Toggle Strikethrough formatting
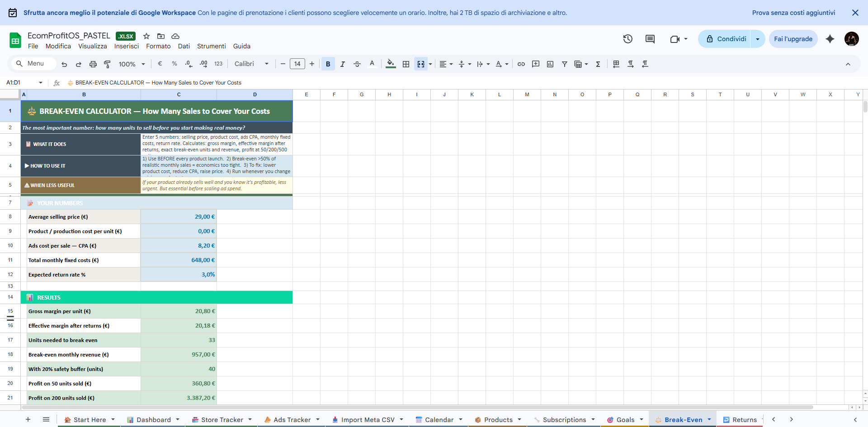This screenshot has width=868, height=427. (357, 64)
